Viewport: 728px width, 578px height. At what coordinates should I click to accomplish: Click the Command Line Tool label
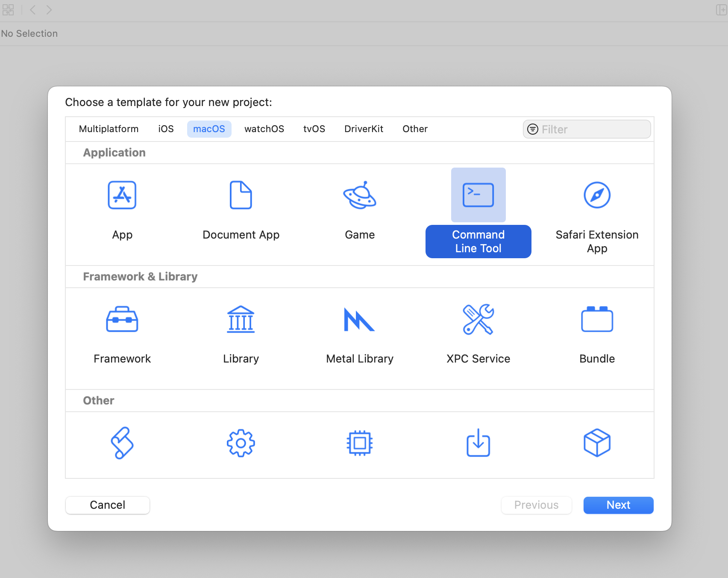478,242
